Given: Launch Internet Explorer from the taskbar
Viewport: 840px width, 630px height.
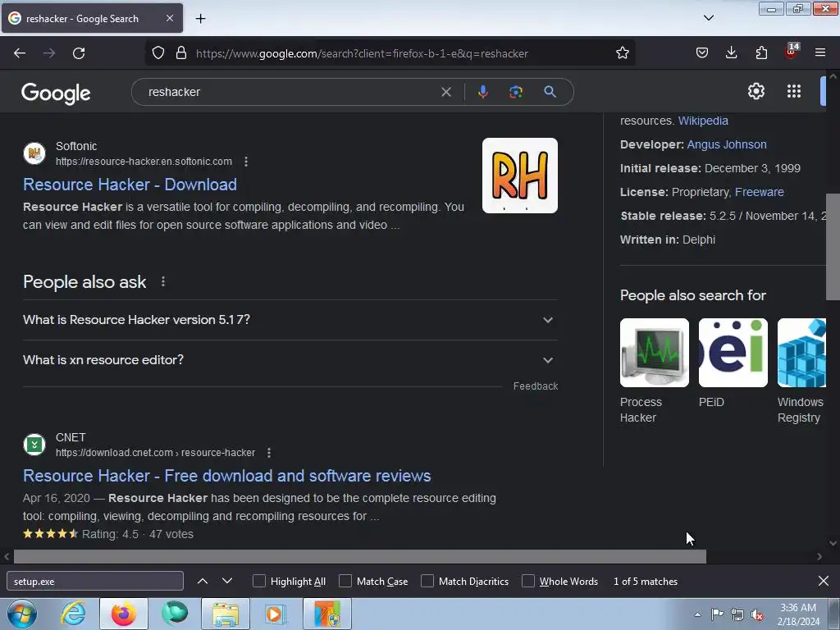Looking at the screenshot, I should tap(73, 614).
